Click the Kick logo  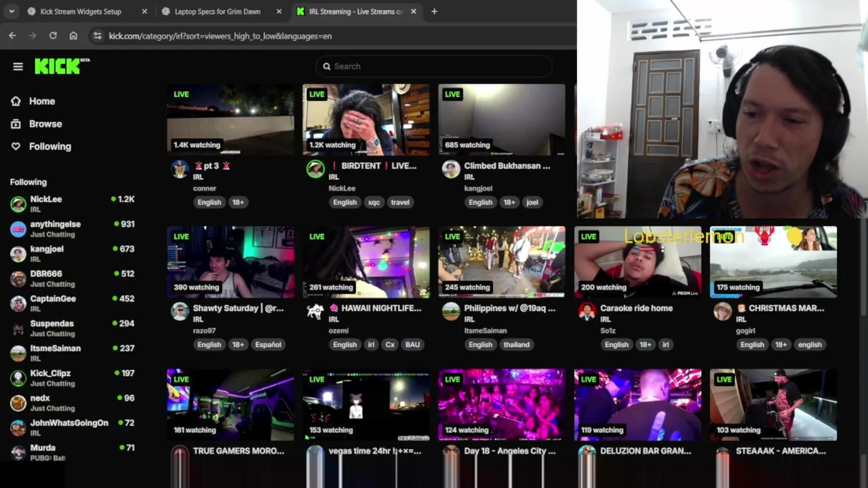pos(62,66)
